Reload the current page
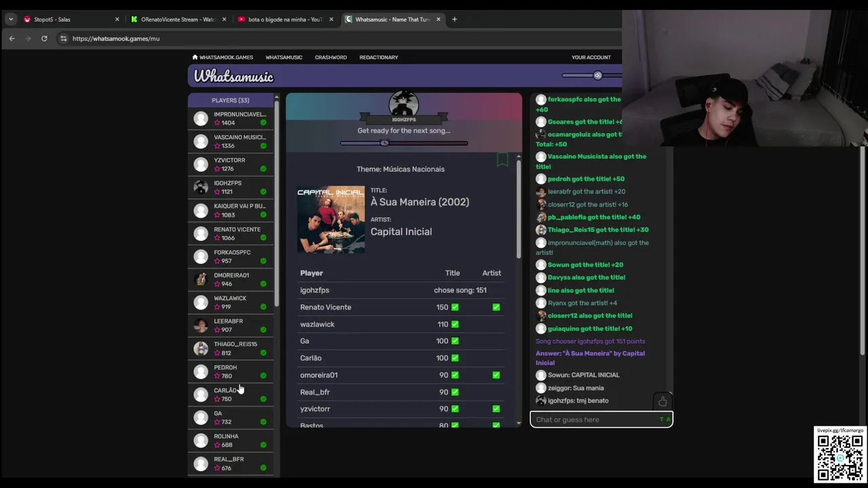This screenshot has height=488, width=868. [x=44, y=39]
